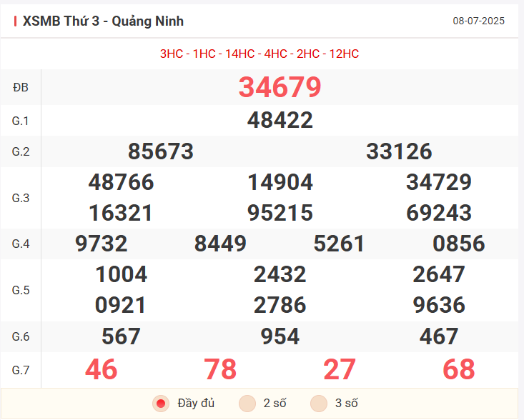Click G.3 number 16321
524x420 pixels.
point(121,213)
